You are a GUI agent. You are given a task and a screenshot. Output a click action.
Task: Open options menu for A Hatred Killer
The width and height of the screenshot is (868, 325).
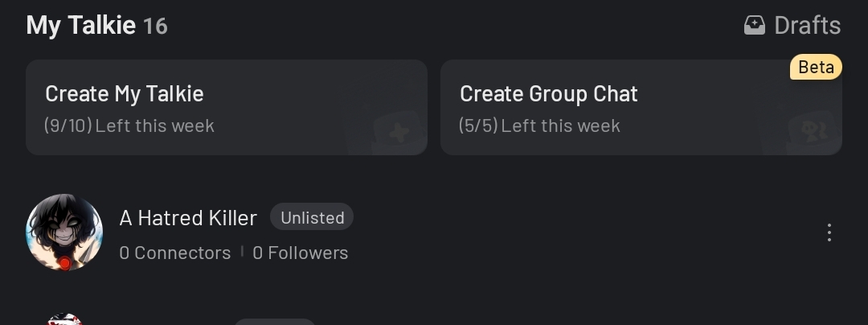829,232
